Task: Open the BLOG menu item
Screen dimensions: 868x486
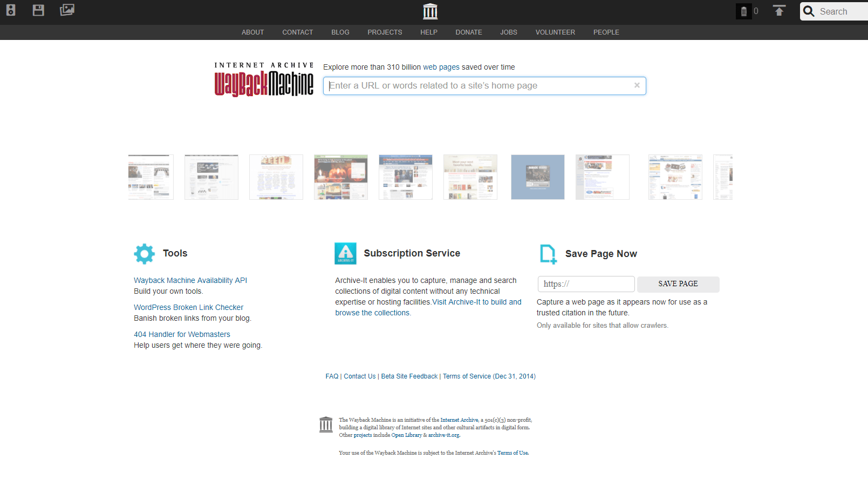Action: (x=340, y=32)
